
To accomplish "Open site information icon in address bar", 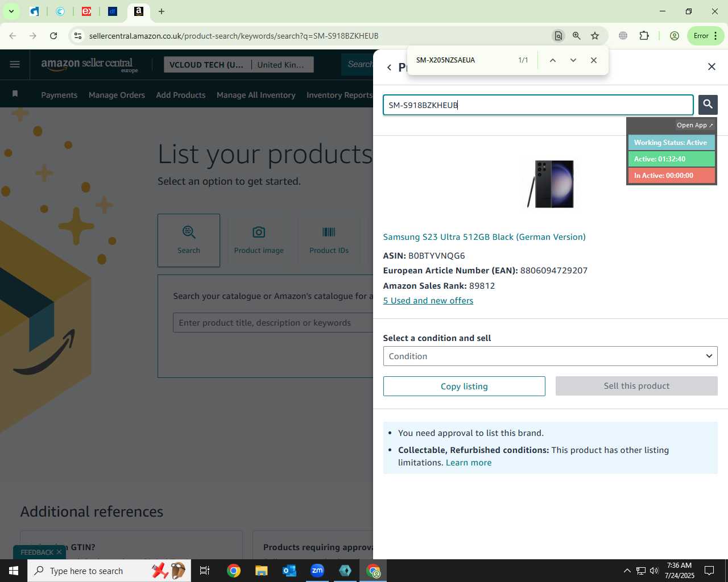I will [x=78, y=36].
